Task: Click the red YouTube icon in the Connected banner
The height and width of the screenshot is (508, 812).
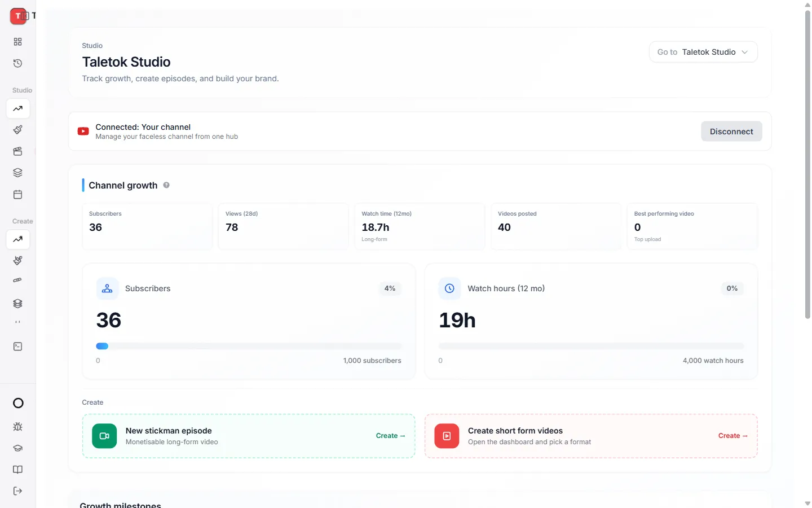Action: [x=83, y=132]
